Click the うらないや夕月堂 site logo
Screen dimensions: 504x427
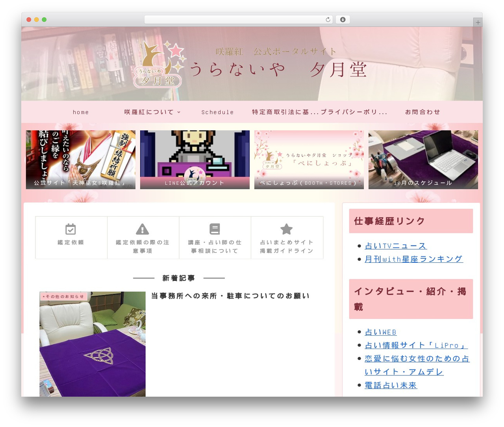click(x=159, y=64)
